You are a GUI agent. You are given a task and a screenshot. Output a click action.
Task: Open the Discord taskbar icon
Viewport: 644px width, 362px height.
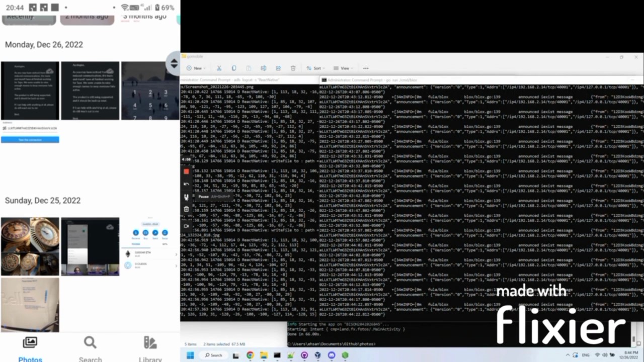click(x=331, y=355)
